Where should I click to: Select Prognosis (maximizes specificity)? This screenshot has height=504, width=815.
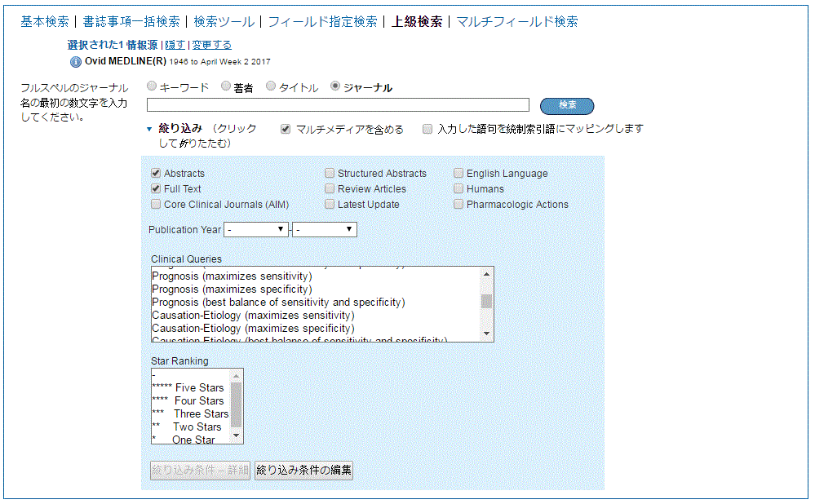tap(316, 289)
